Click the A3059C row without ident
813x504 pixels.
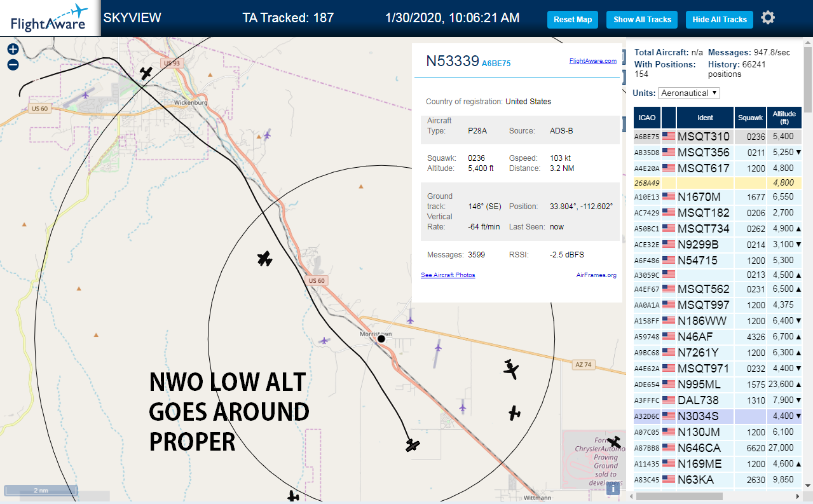tap(718, 275)
